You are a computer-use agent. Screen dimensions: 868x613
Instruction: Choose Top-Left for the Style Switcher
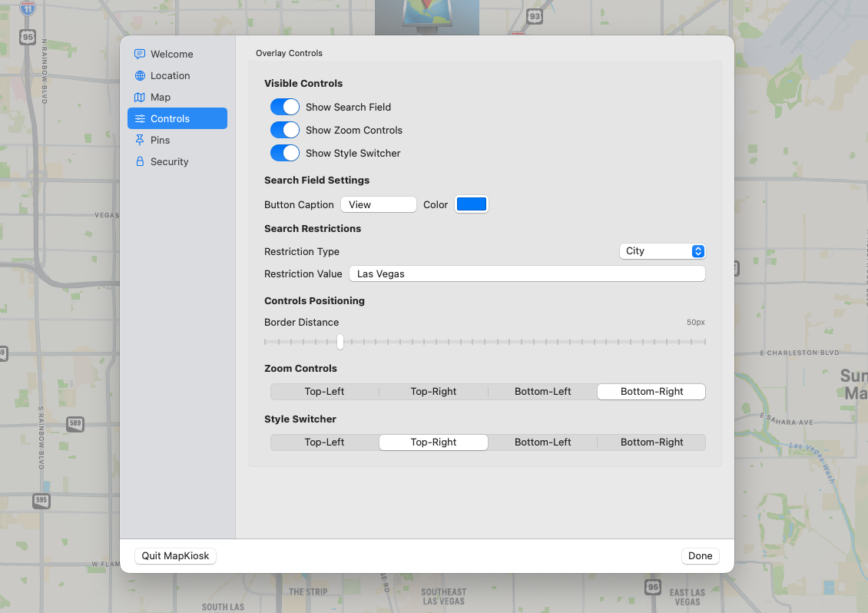(324, 442)
